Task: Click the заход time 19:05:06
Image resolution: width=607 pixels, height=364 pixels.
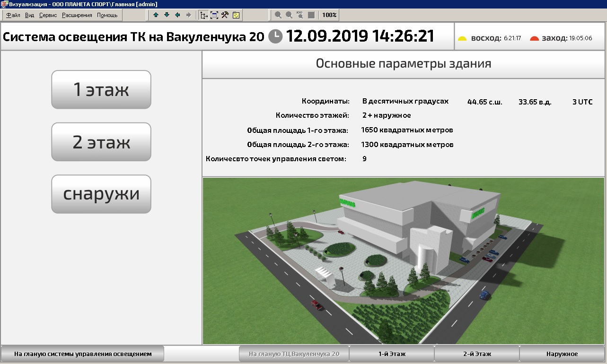Action: [581, 38]
